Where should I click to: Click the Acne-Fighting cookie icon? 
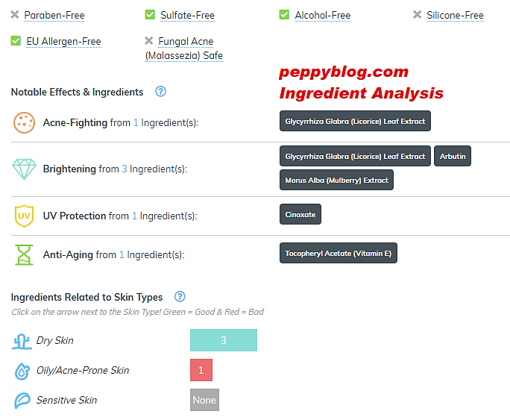click(x=24, y=122)
